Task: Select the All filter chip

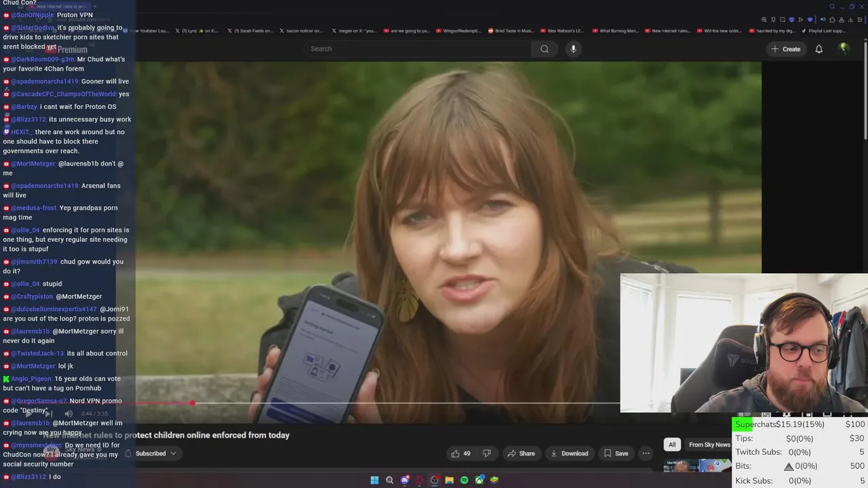Action: 672,445
